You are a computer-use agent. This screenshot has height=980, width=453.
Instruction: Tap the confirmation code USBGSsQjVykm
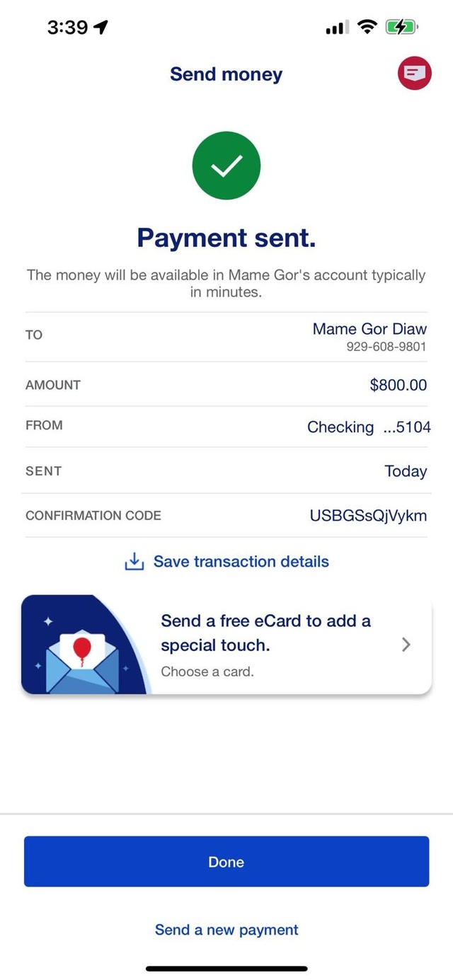368,516
